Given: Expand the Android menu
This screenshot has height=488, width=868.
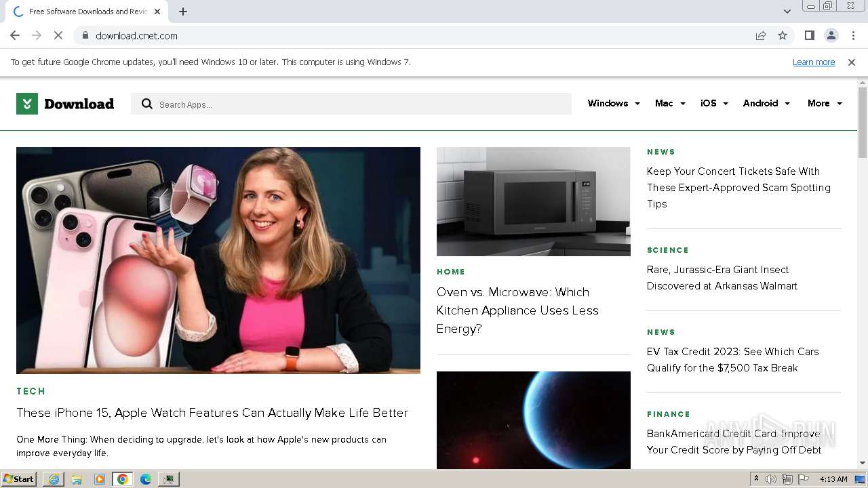Looking at the screenshot, I should coord(766,103).
